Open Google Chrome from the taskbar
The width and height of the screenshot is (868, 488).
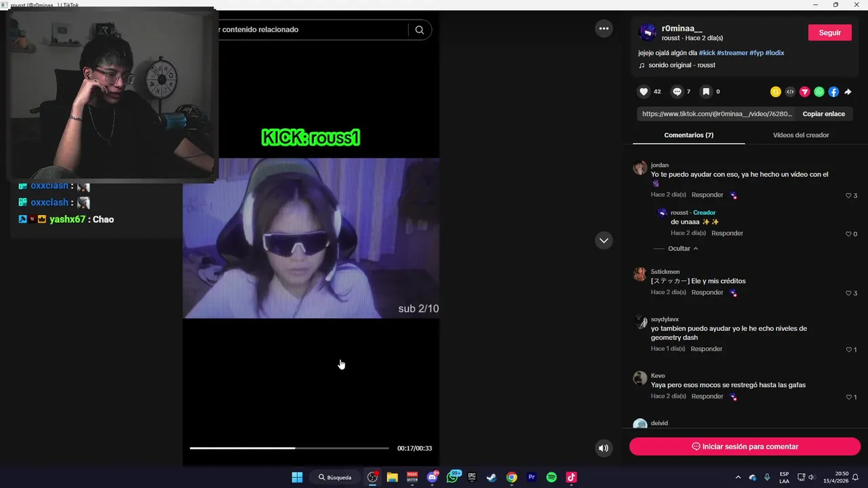pos(512,477)
